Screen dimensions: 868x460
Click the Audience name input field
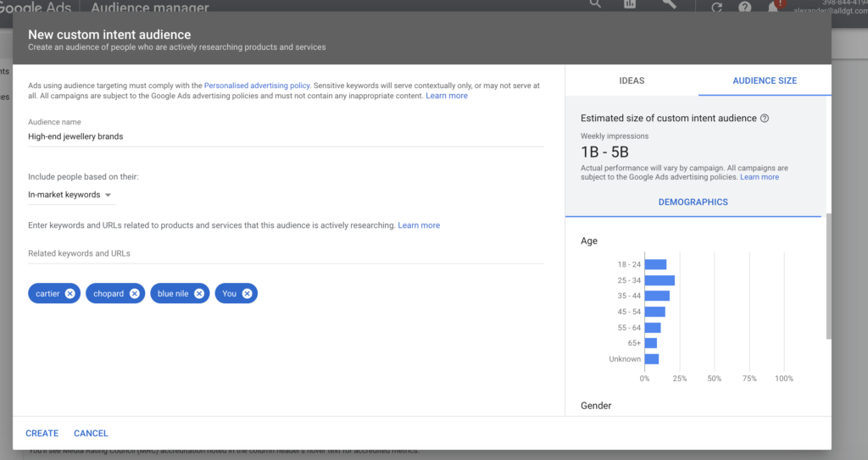[x=287, y=136]
